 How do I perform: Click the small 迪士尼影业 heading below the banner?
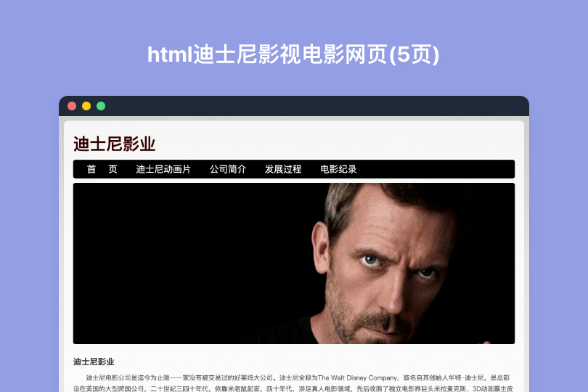(x=94, y=362)
